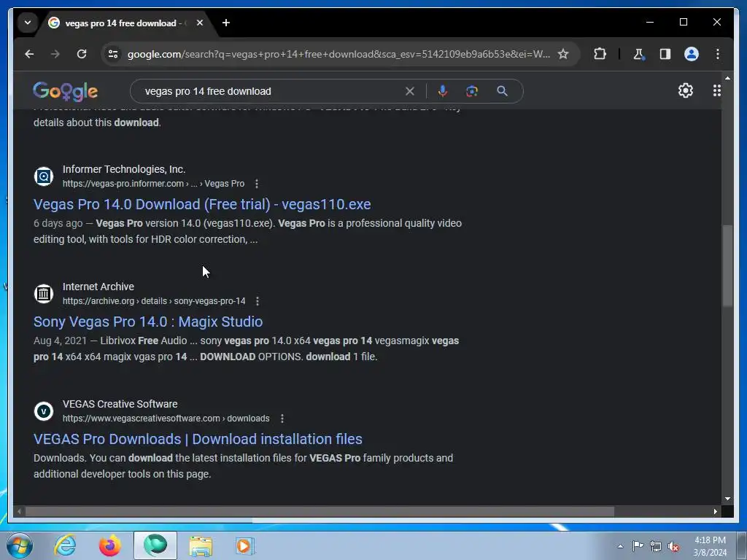This screenshot has height=560, width=747.
Task: Click the scroll right arrow
Action: pos(715,511)
